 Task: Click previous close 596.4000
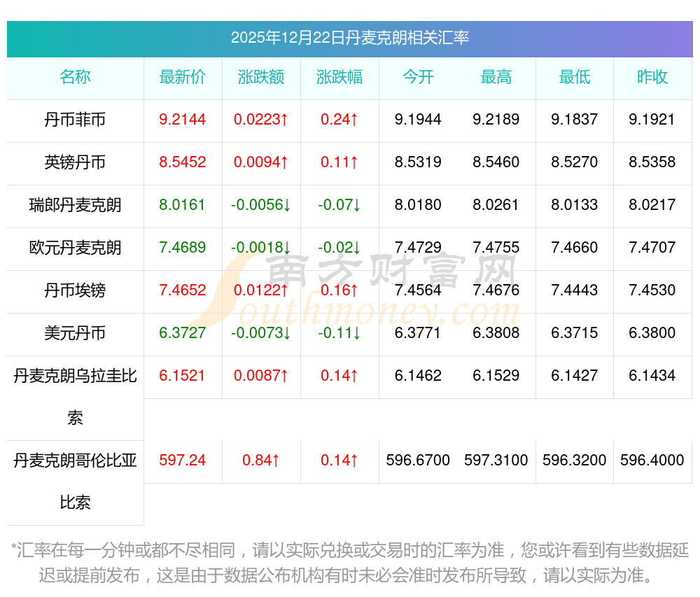pyautogui.click(x=652, y=460)
